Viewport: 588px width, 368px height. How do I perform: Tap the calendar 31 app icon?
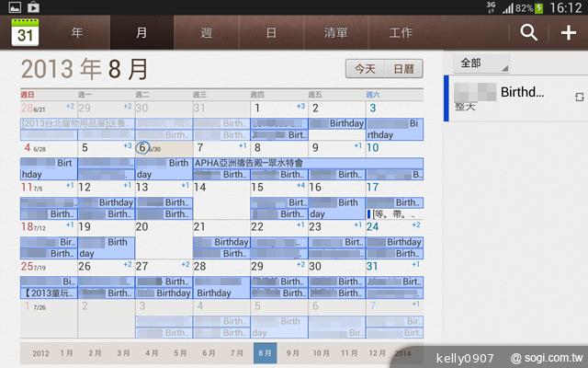point(25,33)
